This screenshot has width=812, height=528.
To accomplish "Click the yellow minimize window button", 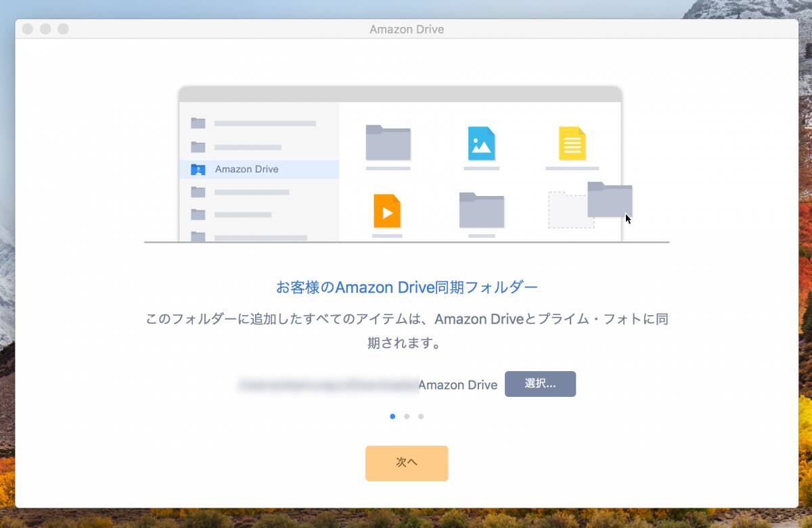I will click(x=45, y=29).
